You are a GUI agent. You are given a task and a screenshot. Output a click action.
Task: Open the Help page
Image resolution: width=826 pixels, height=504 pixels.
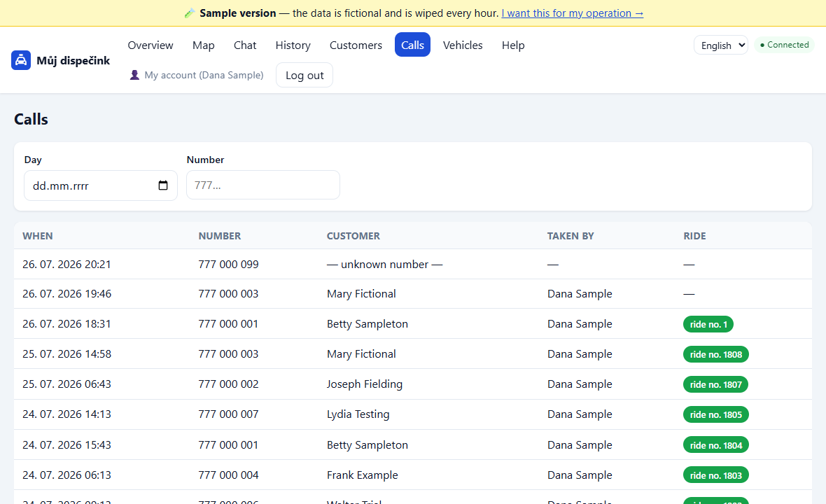coord(513,45)
